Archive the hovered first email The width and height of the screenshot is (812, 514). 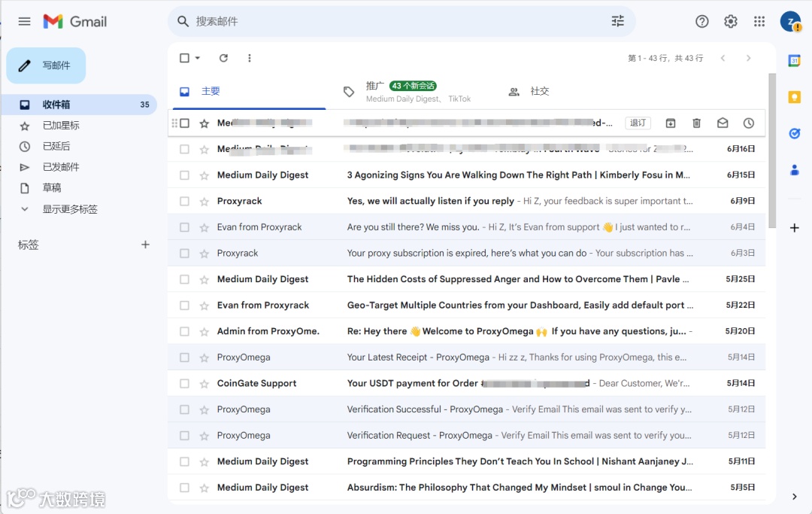(670, 123)
